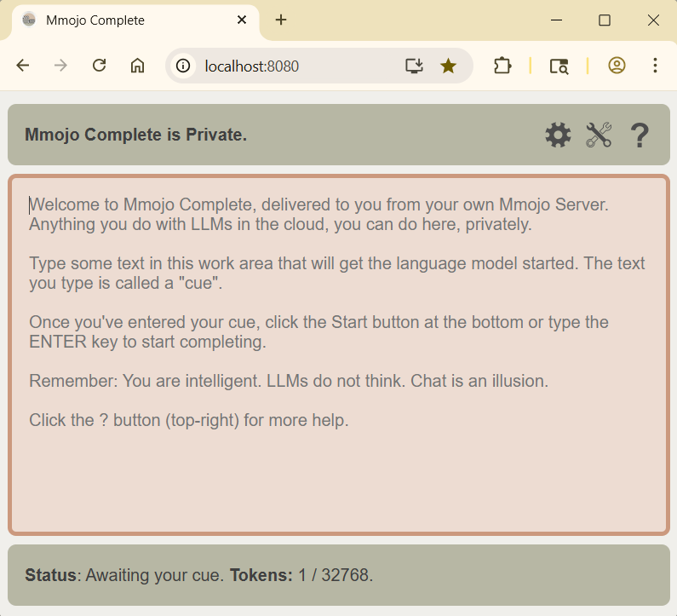
Task: Click the tab search icon in the toolbar
Action: 559,66
